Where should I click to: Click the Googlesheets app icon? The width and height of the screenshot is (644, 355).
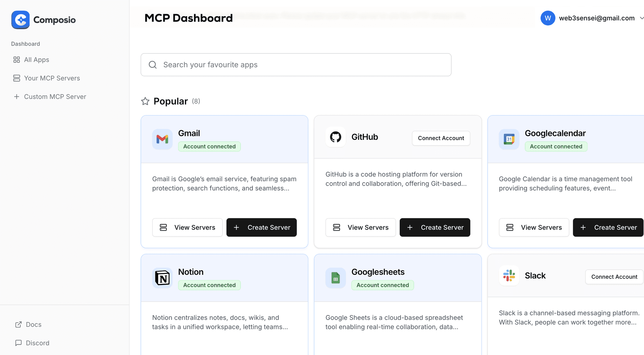335,278
